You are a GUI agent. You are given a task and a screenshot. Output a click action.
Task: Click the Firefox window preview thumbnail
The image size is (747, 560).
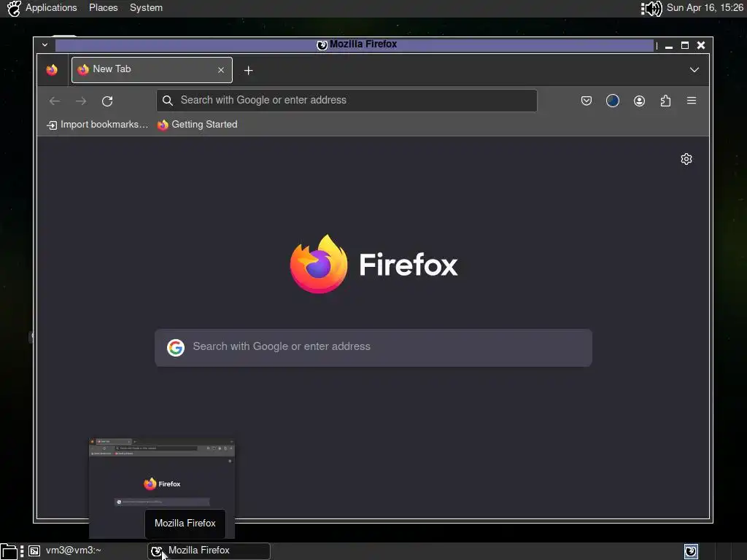click(x=162, y=488)
